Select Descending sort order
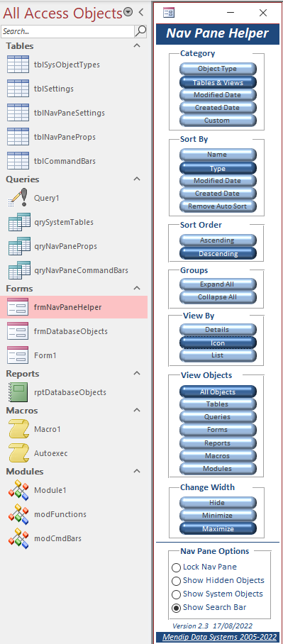 pyautogui.click(x=218, y=253)
